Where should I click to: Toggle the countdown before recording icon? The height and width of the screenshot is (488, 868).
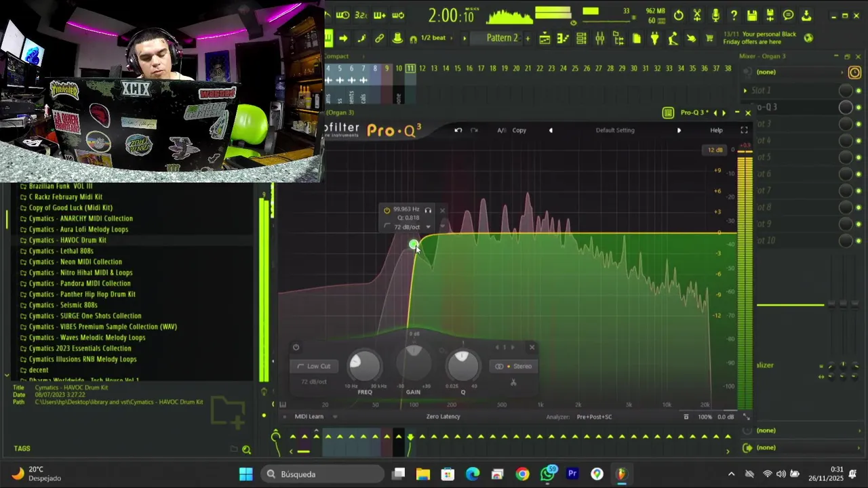(x=361, y=15)
